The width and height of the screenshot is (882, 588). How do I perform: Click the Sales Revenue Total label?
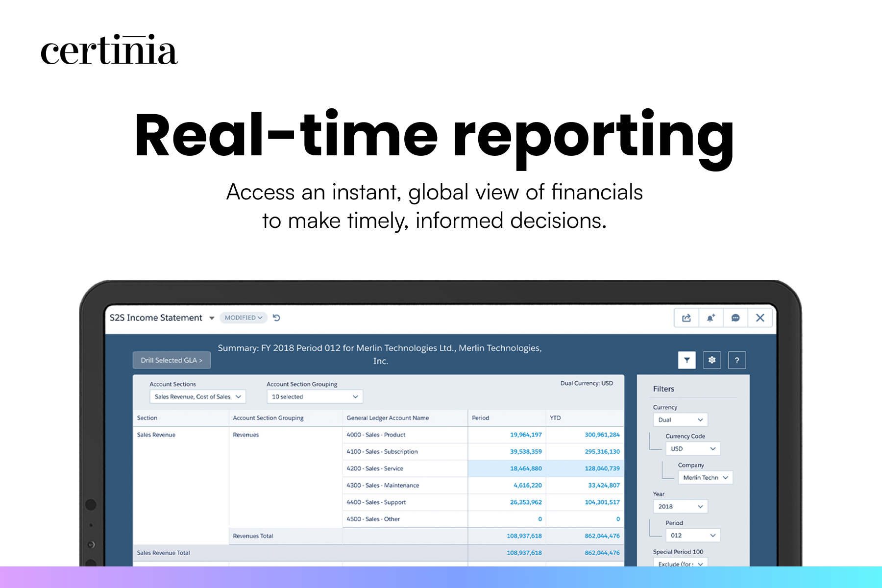[163, 553]
